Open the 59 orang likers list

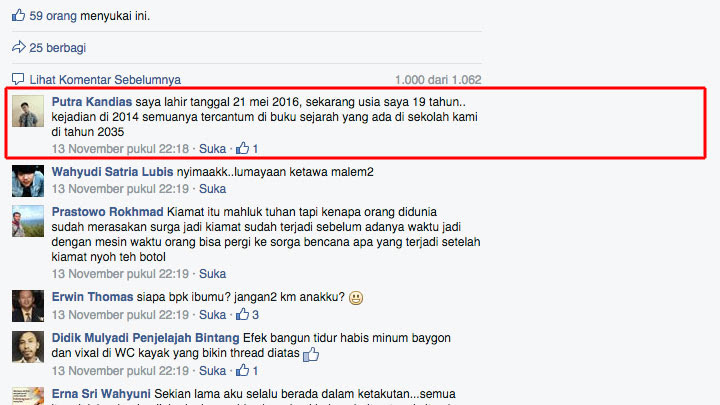pyautogui.click(x=53, y=16)
